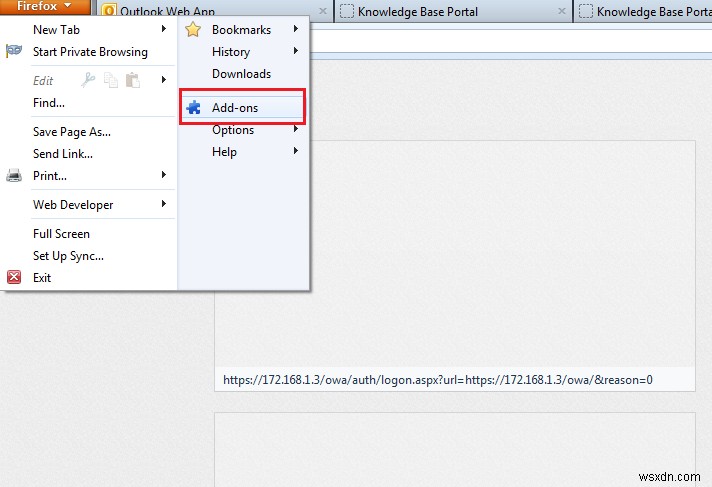Image resolution: width=712 pixels, height=487 pixels.
Task: Expand the Edit submenu arrow
Action: click(164, 80)
